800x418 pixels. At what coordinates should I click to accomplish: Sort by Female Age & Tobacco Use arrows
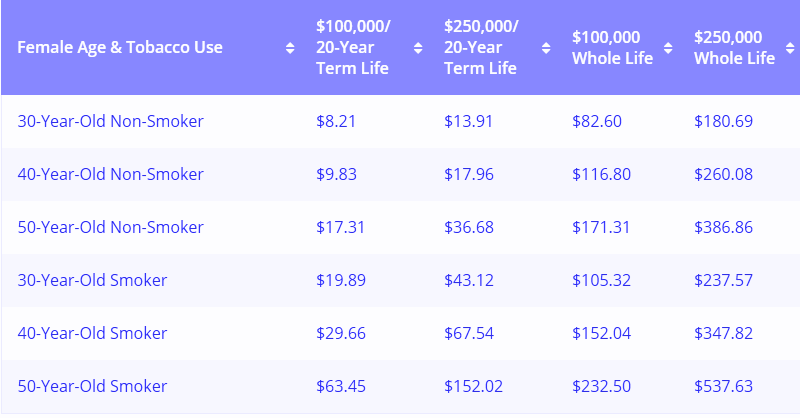[290, 48]
